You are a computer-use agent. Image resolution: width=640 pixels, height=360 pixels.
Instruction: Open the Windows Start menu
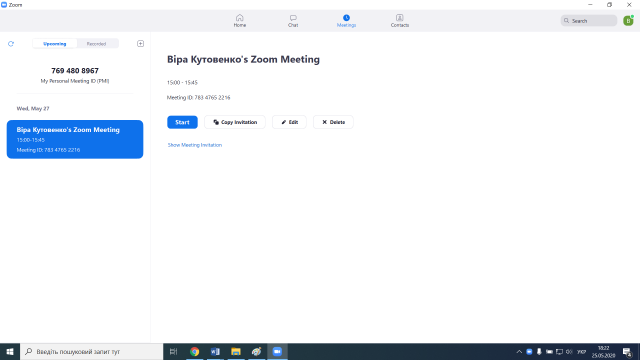(x=10, y=351)
